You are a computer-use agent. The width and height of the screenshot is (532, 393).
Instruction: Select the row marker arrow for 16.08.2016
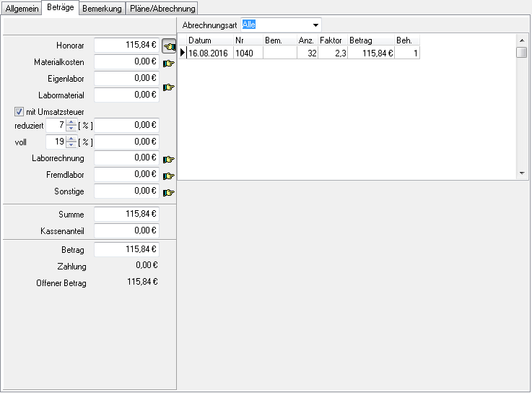coord(183,53)
